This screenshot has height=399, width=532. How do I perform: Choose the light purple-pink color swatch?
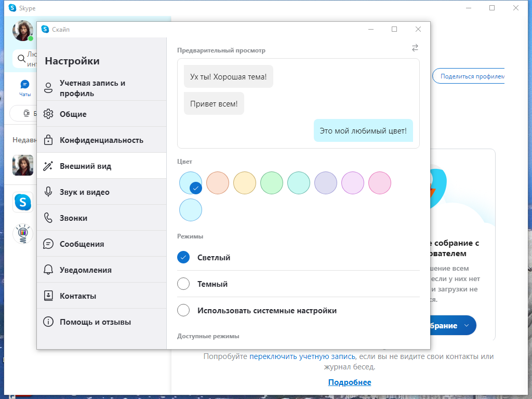[x=353, y=183]
